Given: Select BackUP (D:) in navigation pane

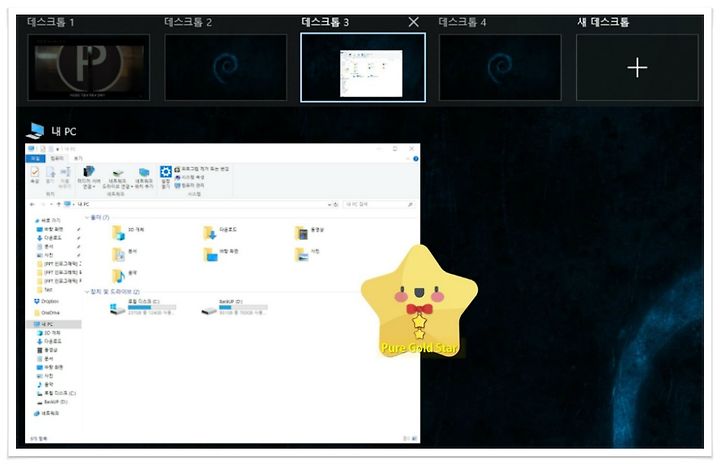Looking at the screenshot, I should 52,402.
